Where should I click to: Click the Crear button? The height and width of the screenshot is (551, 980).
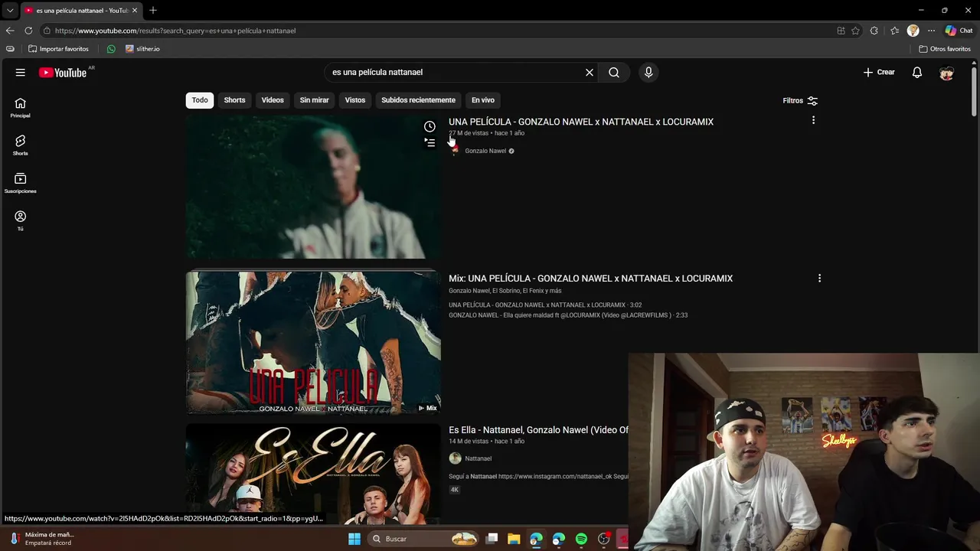[x=878, y=72]
